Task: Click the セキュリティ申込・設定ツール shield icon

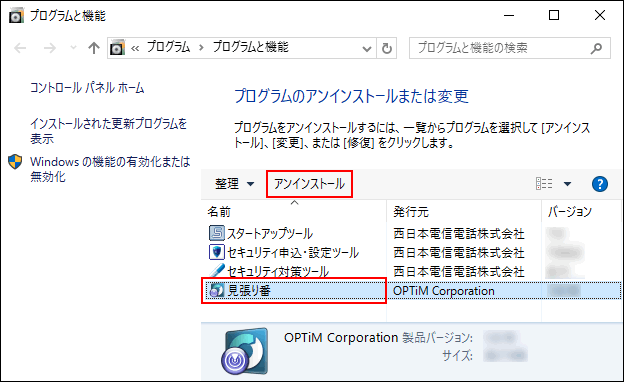Action: [217, 252]
